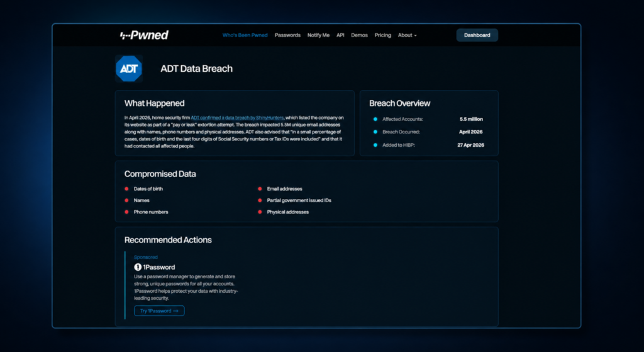The height and width of the screenshot is (352, 644).
Task: Click the Dates of birth entry
Action: pos(148,189)
